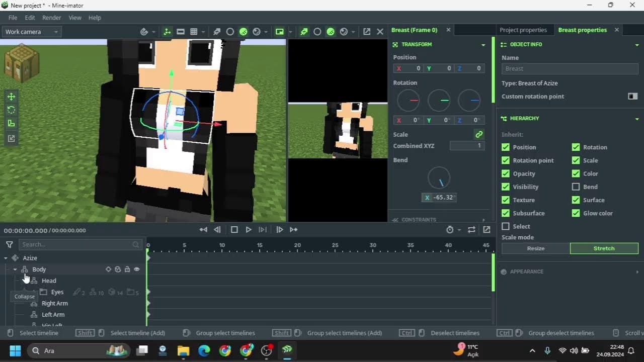Uncheck the Position inherit checkbox
The width and height of the screenshot is (644, 362).
coord(506,147)
